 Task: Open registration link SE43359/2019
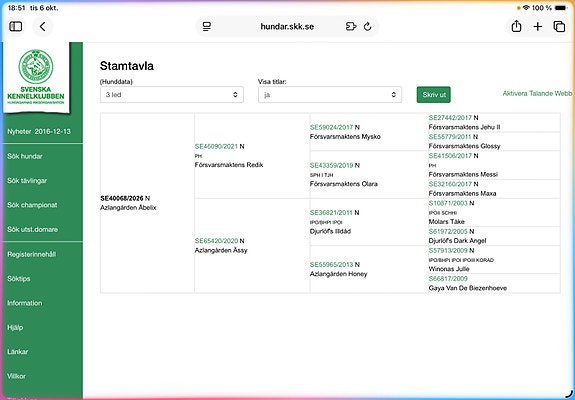pos(332,165)
